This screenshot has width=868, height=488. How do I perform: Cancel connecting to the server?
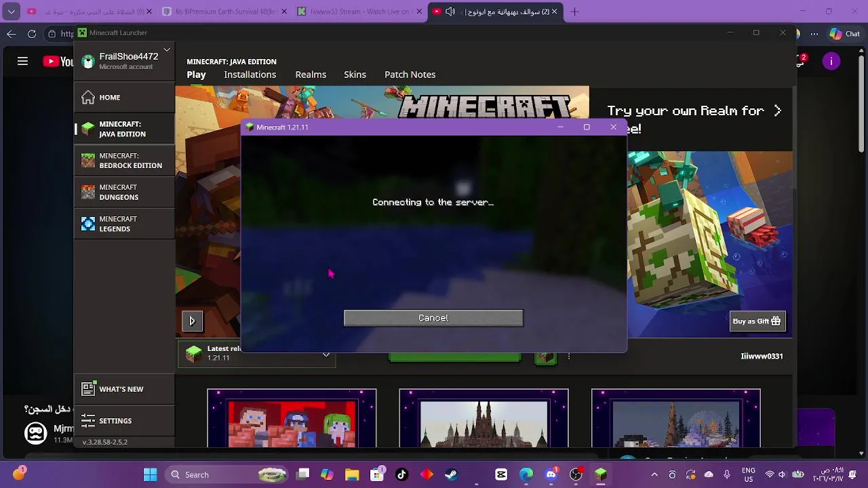(433, 318)
